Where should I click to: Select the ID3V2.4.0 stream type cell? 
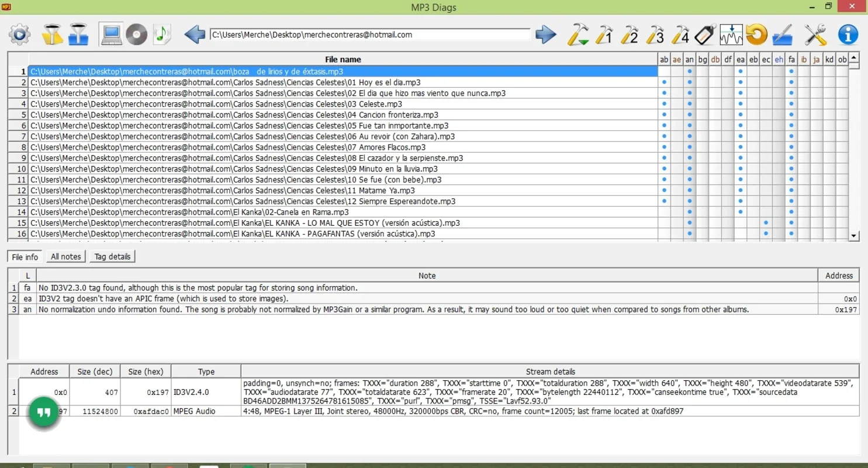[x=206, y=392]
